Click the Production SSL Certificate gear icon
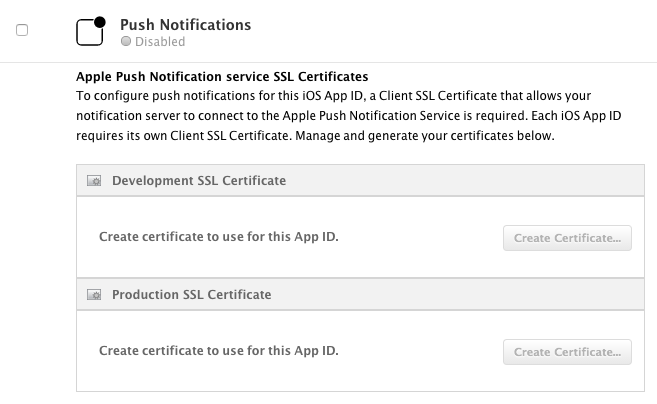The width and height of the screenshot is (657, 404). 94,295
